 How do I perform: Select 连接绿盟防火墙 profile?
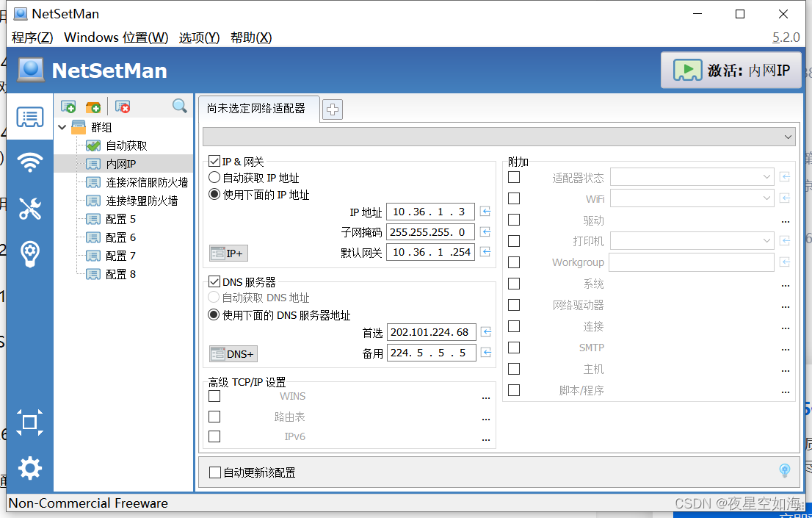point(142,201)
